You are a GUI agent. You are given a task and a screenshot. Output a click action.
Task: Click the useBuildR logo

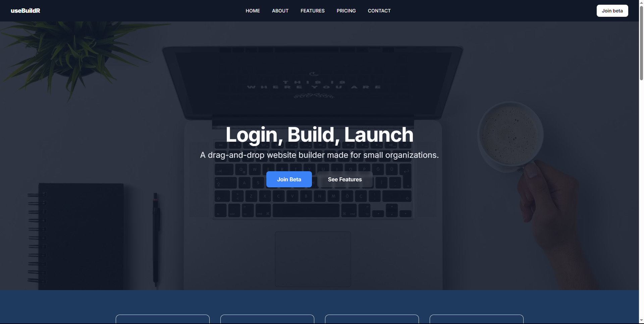[25, 11]
